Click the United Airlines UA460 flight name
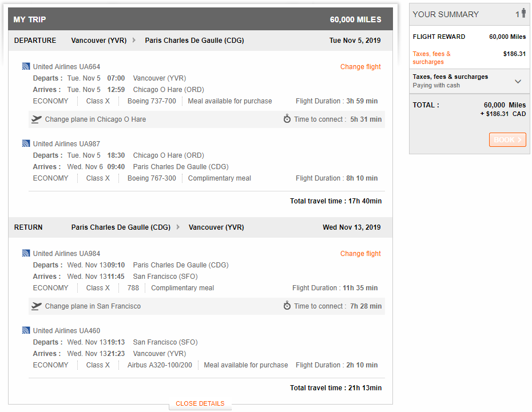Viewport: 532px width, 412px height. [x=66, y=330]
